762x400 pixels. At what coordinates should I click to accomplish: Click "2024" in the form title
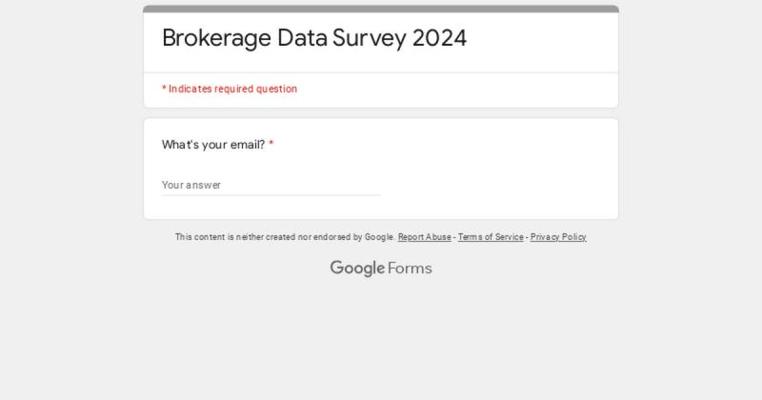[439, 38]
